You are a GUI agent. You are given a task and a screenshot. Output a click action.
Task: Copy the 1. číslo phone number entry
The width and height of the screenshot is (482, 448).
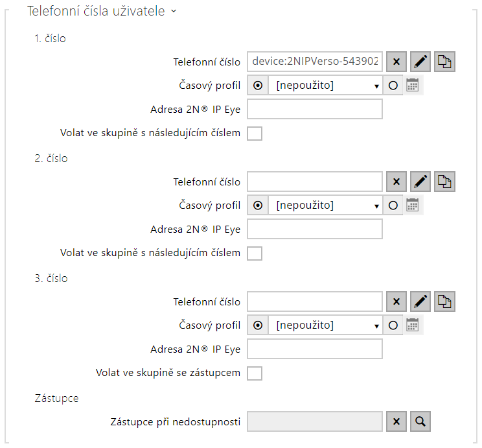click(x=444, y=62)
